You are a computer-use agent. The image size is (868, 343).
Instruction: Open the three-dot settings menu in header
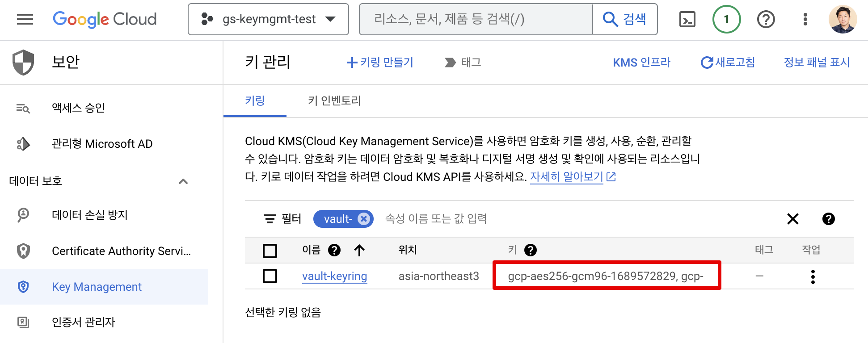pos(805,19)
